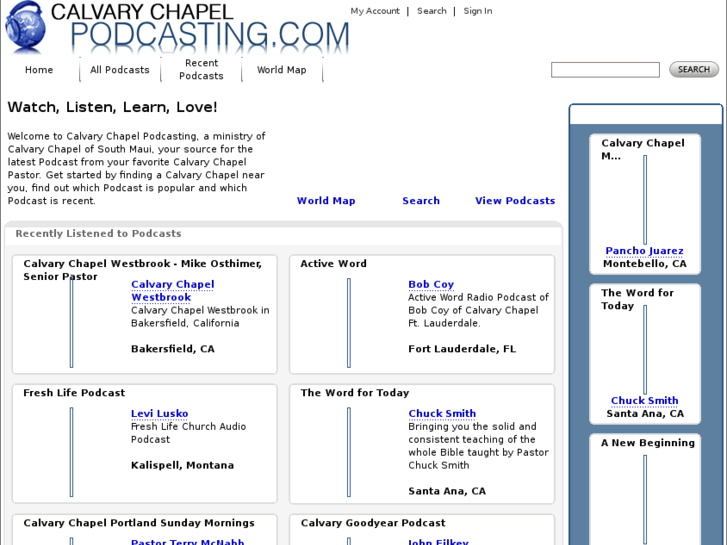Screen dimensions: 727x545
Task: Click thumbnail in sidebar A New Beginning card
Action: (645, 500)
